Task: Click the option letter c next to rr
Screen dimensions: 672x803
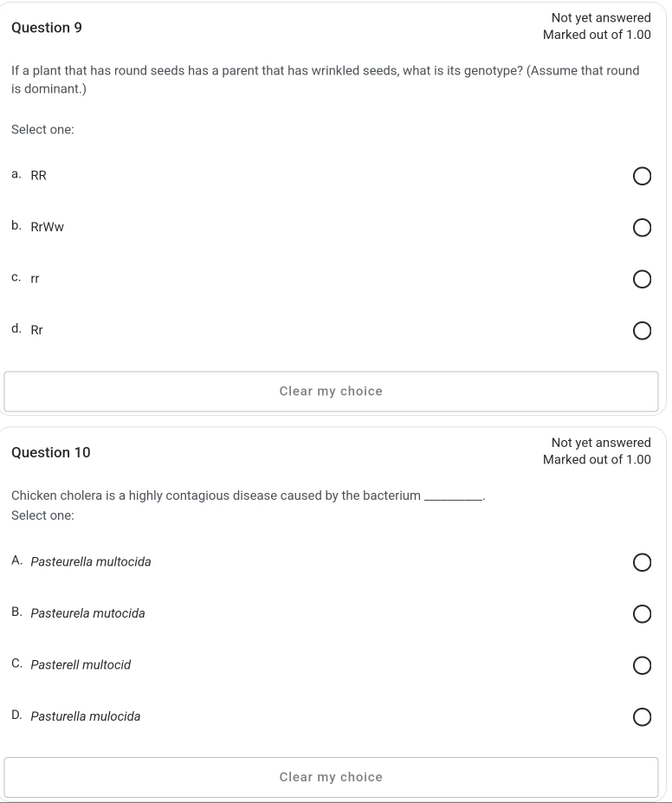Action: coord(15,277)
